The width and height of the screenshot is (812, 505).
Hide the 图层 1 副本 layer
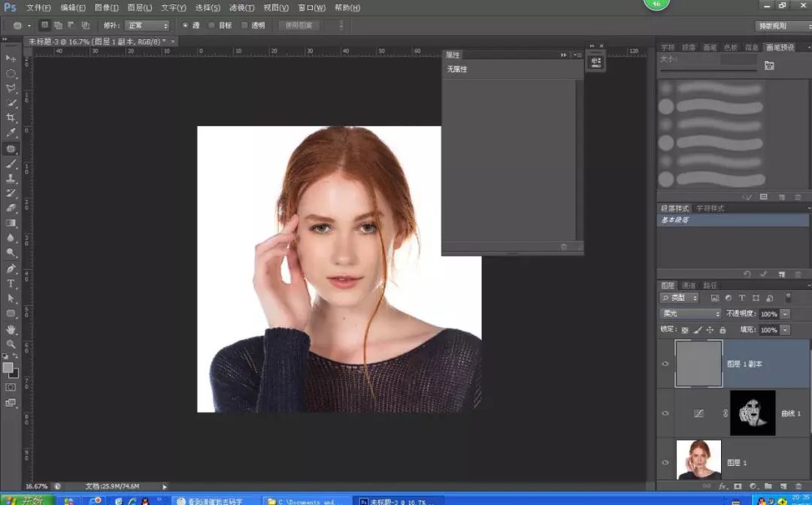[665, 364]
